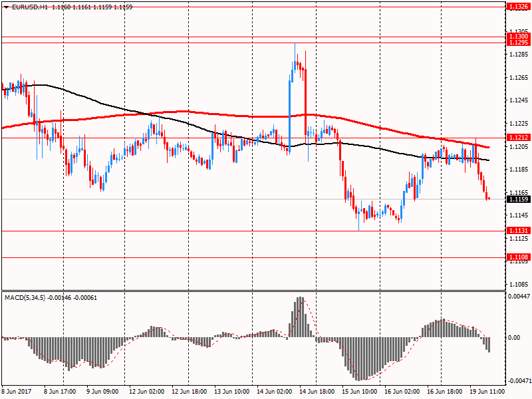
Task: Click the 1.1108 red price level label
Action: 519,257
